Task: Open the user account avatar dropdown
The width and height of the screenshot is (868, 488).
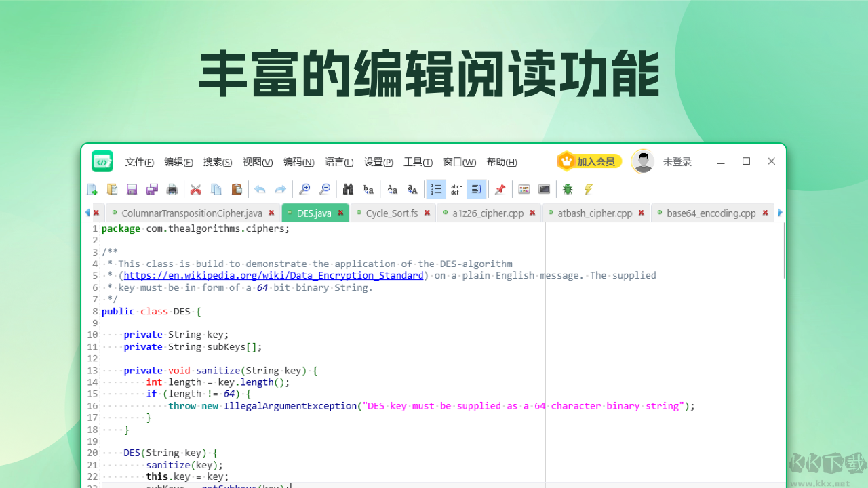Action: pos(642,161)
